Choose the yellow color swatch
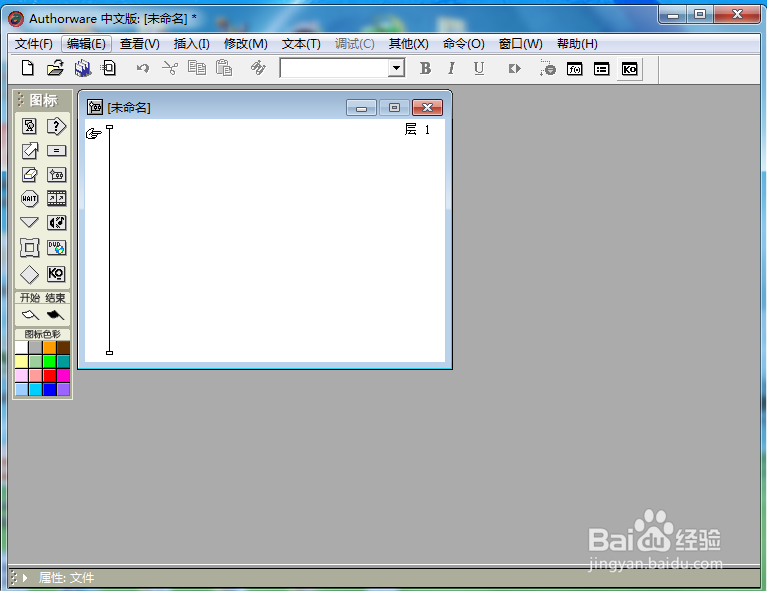The image size is (767, 591). [22, 362]
